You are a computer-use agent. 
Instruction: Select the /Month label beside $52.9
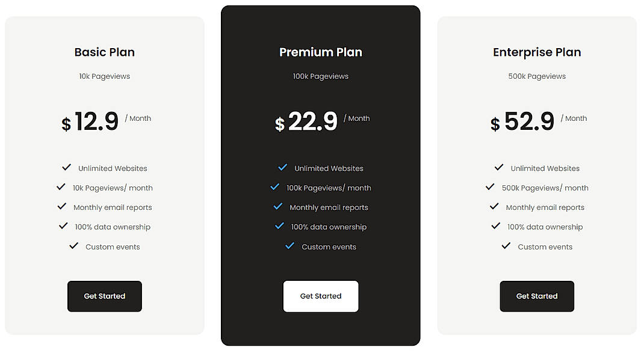click(574, 118)
